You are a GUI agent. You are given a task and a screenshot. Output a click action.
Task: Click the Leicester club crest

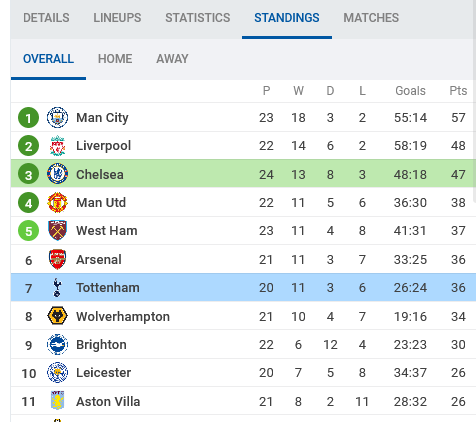coord(57,372)
